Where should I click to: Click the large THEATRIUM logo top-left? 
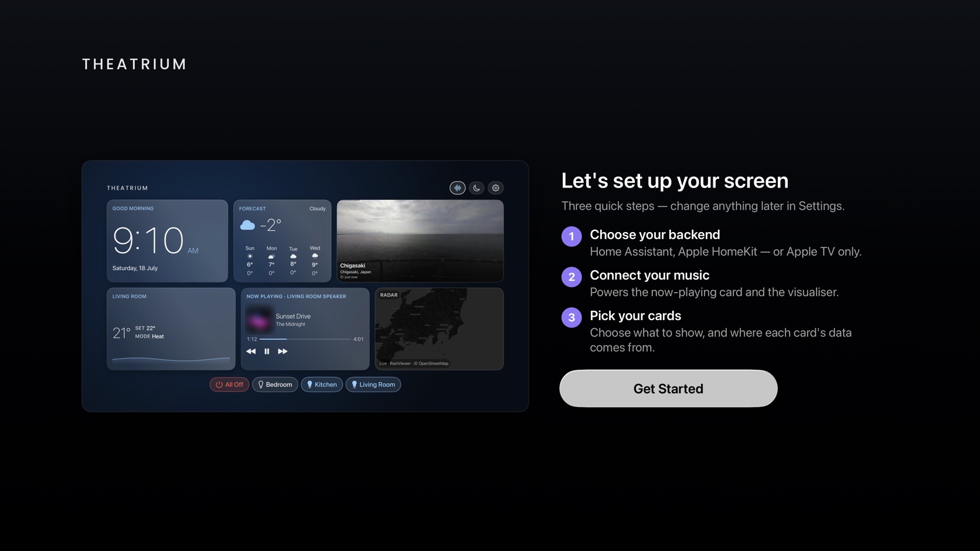pyautogui.click(x=134, y=64)
